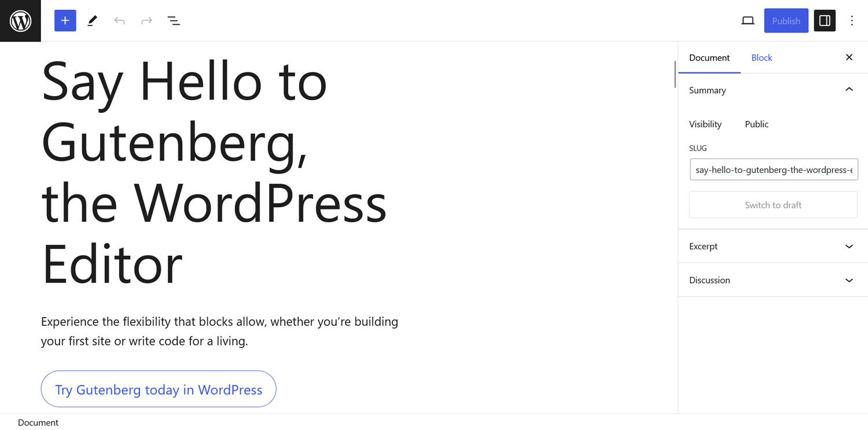
Task: Close the settings sidebar with the X
Action: coord(849,57)
